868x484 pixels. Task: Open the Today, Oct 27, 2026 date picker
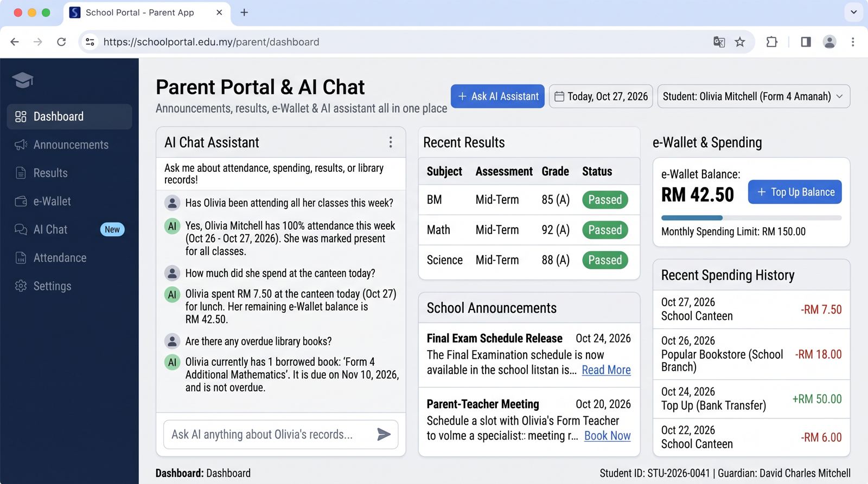601,96
